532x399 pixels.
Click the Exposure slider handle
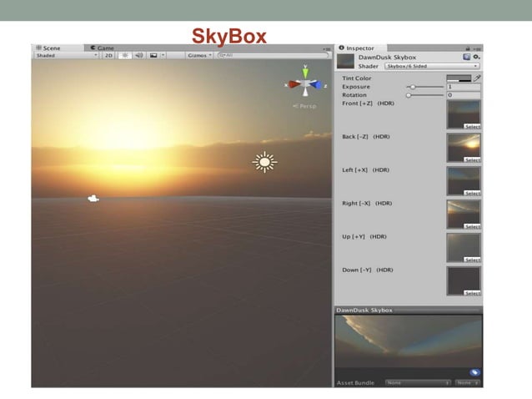[412, 86]
